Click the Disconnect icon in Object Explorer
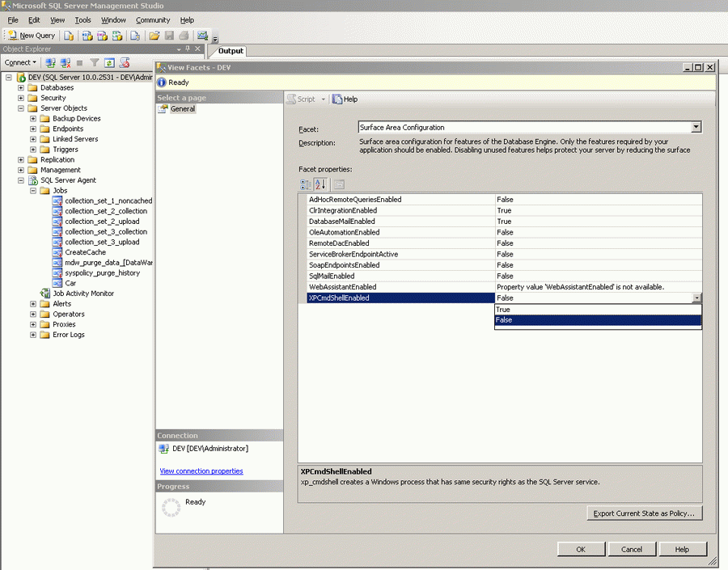The height and width of the screenshot is (570, 728). [66, 63]
